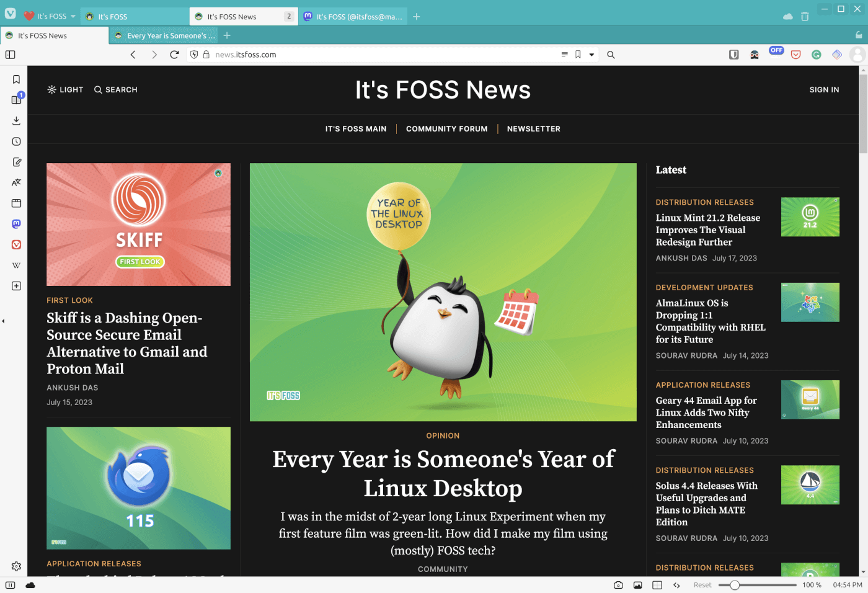The image size is (868, 593).
Task: Open the Notes panel
Action: point(16,162)
